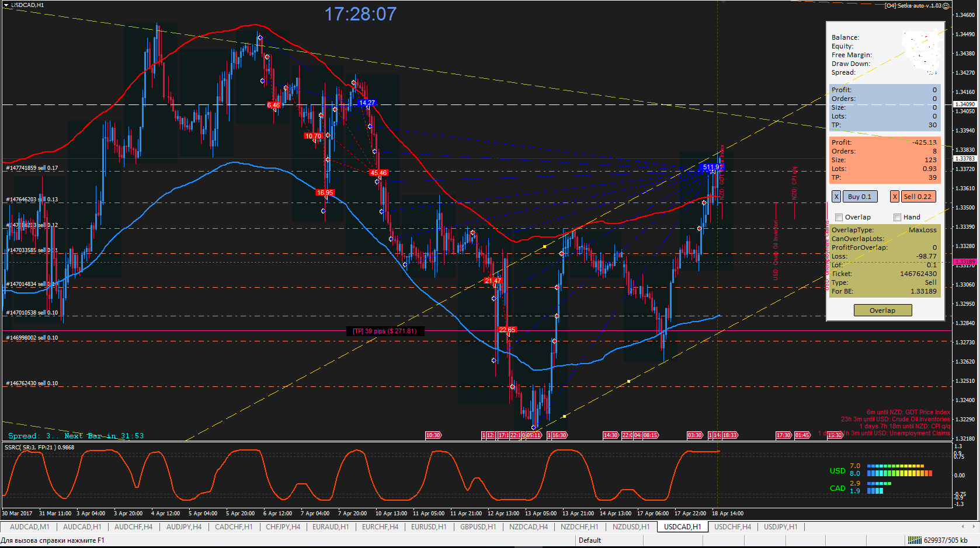Select the EURAUD,H1 chart tab
This screenshot has width=980, height=548.
pyautogui.click(x=331, y=527)
